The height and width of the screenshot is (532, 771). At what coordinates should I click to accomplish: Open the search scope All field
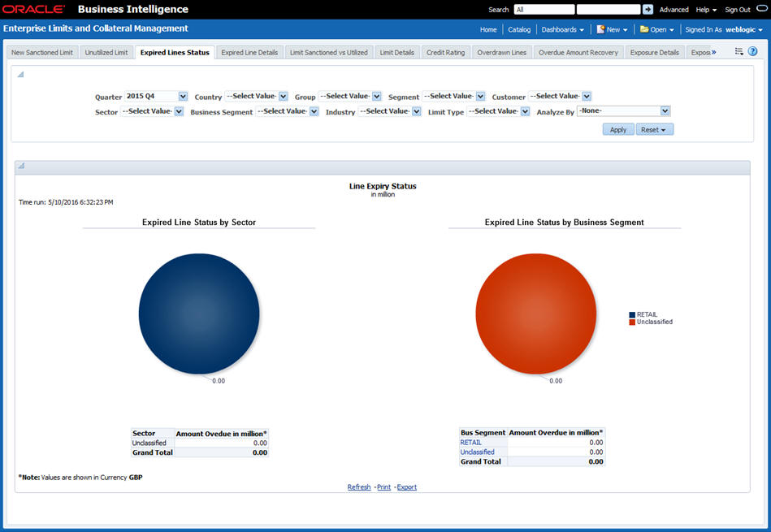click(544, 10)
